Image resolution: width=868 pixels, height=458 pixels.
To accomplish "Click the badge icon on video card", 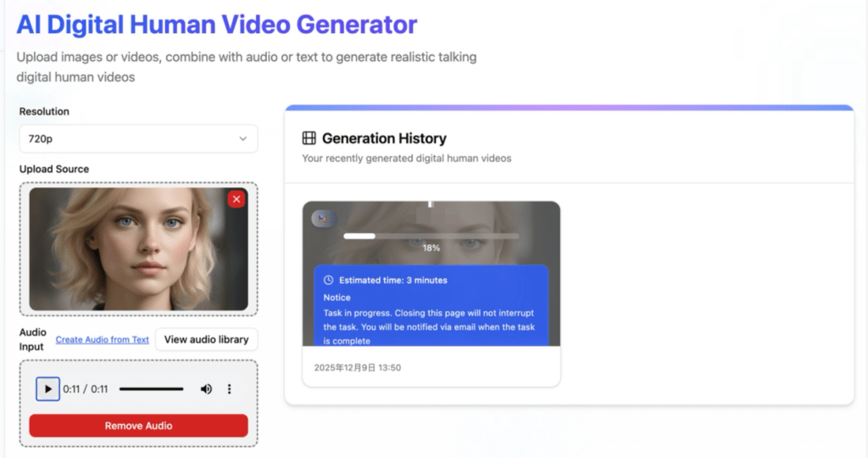I will tap(323, 218).
